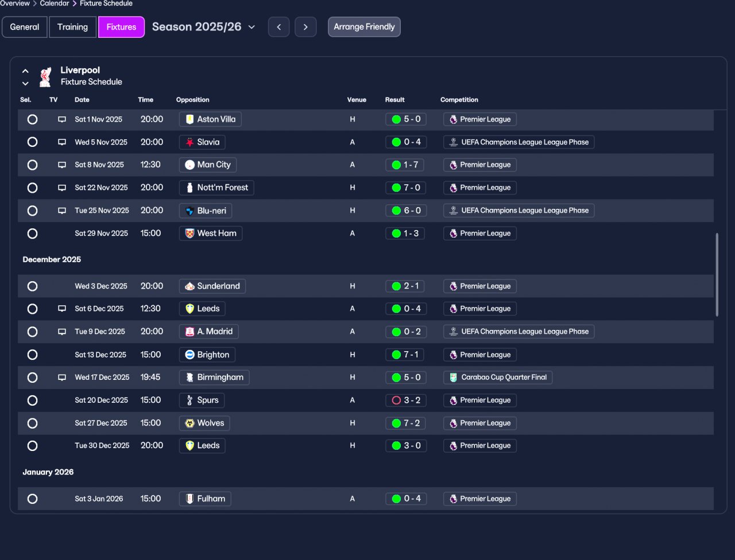Click the TV icon for Aston Villa fixture

(x=62, y=119)
